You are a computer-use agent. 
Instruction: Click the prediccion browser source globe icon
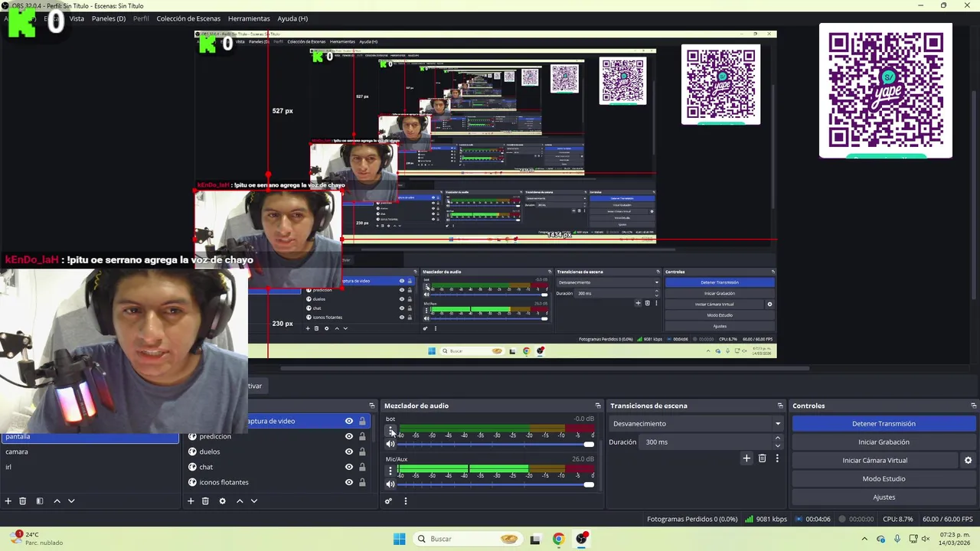click(x=192, y=436)
